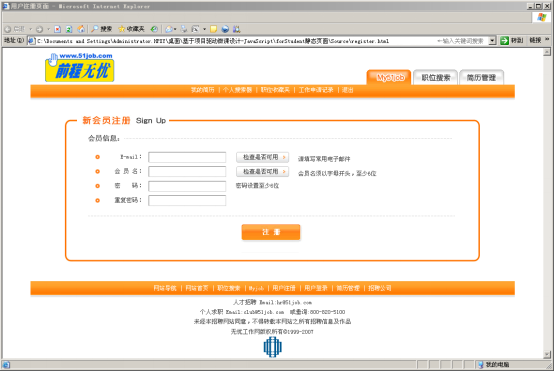
Task: Open the 职位搜索 tab
Action: click(x=435, y=77)
